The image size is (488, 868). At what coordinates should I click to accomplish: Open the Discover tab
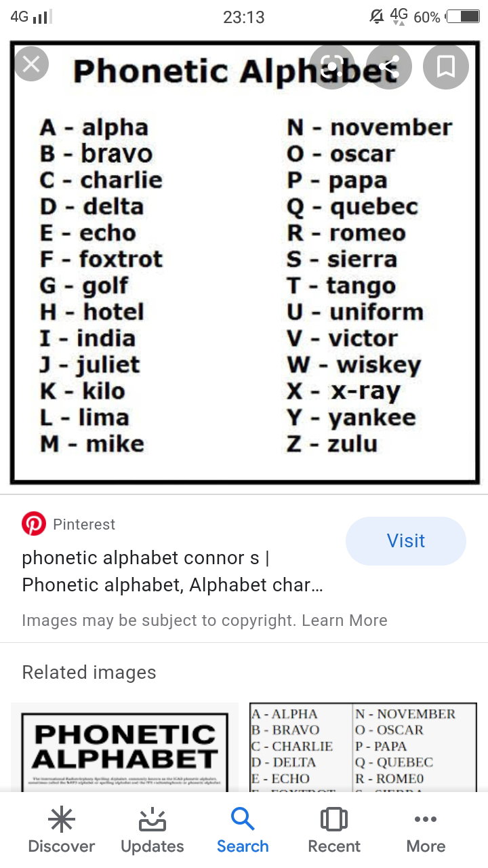click(x=62, y=831)
